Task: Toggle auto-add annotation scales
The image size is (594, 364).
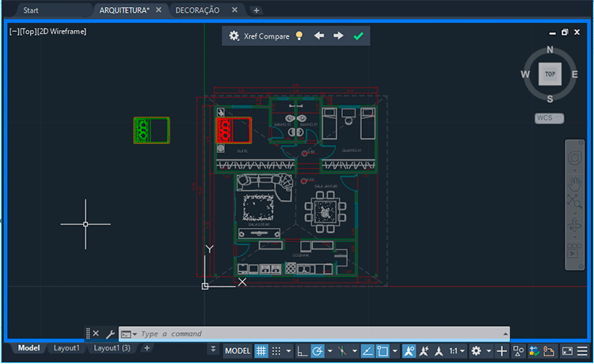Action: point(424,351)
